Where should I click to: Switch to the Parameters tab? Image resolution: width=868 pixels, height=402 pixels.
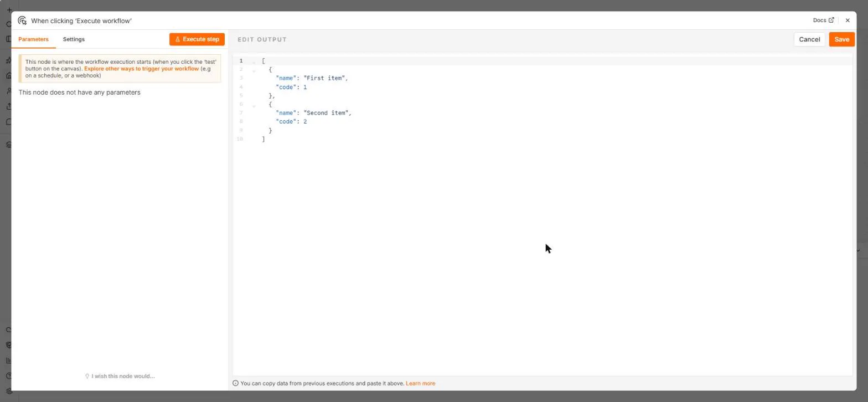pos(33,39)
